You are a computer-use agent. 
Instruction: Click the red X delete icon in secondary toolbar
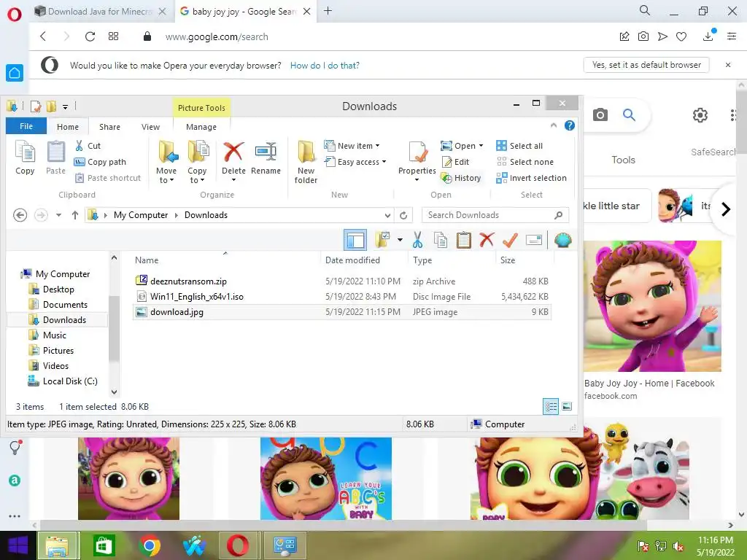(x=487, y=240)
